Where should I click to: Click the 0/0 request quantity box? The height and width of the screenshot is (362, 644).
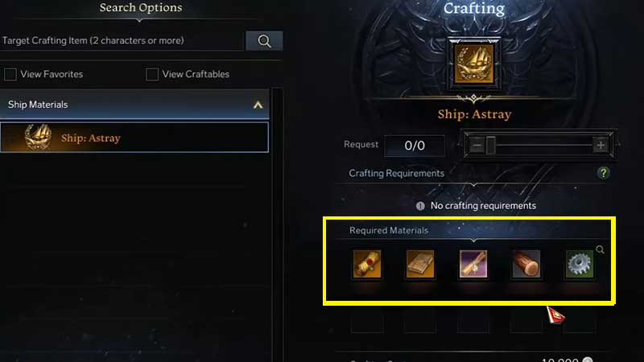(x=415, y=146)
